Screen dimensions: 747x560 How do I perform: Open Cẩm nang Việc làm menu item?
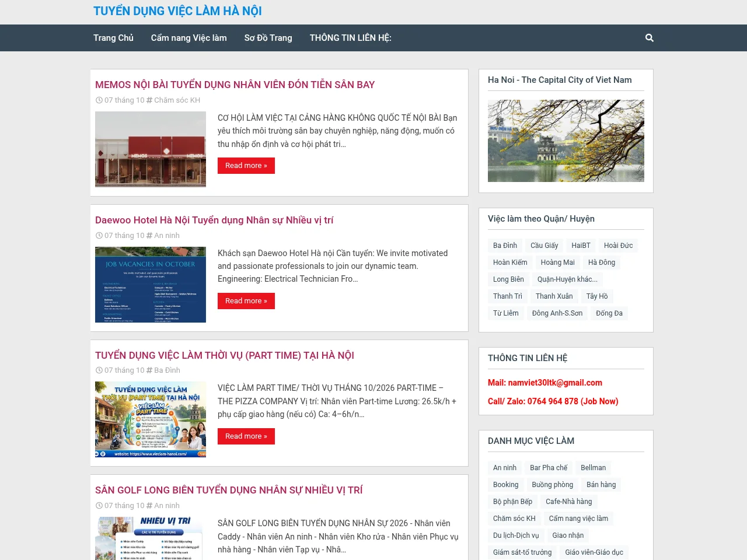pos(189,38)
